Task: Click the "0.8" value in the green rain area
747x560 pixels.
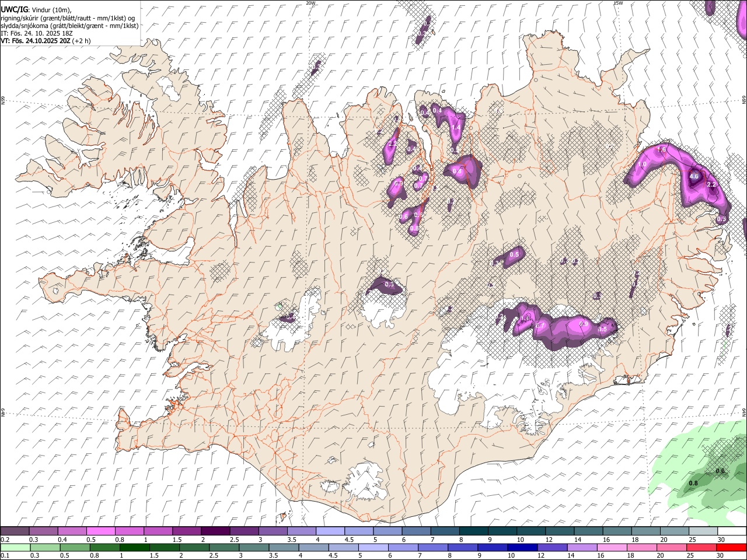Action: coord(693,483)
